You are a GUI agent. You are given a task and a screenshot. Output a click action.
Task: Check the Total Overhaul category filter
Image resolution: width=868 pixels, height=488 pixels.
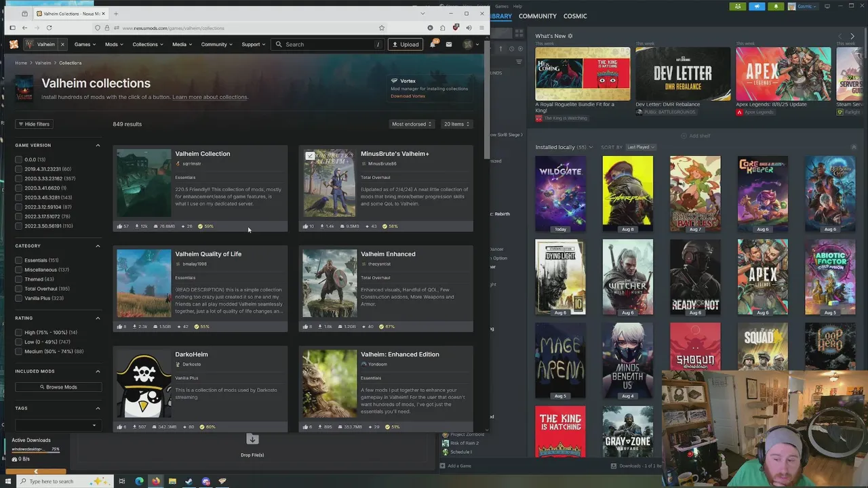pyautogui.click(x=19, y=289)
